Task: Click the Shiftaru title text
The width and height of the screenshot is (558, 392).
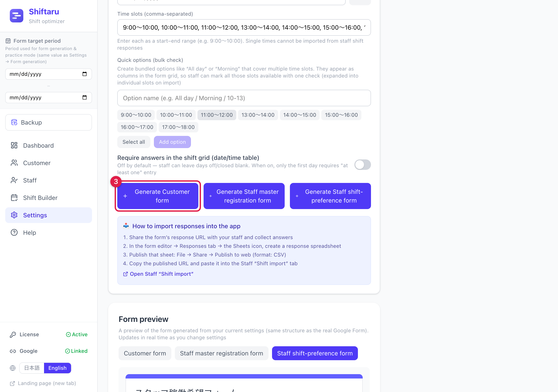Action: [44, 12]
